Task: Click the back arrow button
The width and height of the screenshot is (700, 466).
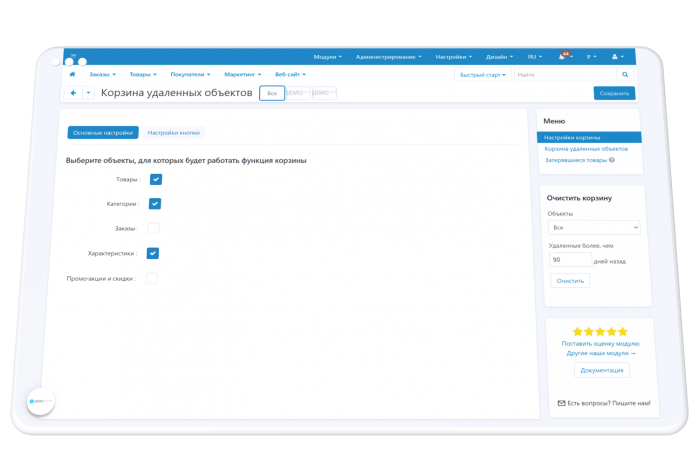Action: [73, 93]
